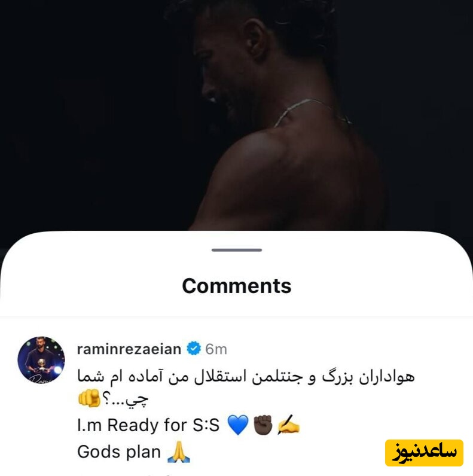Click the yellow pointing finger emoji
Viewport: 473px width, 476px height.
point(89,399)
